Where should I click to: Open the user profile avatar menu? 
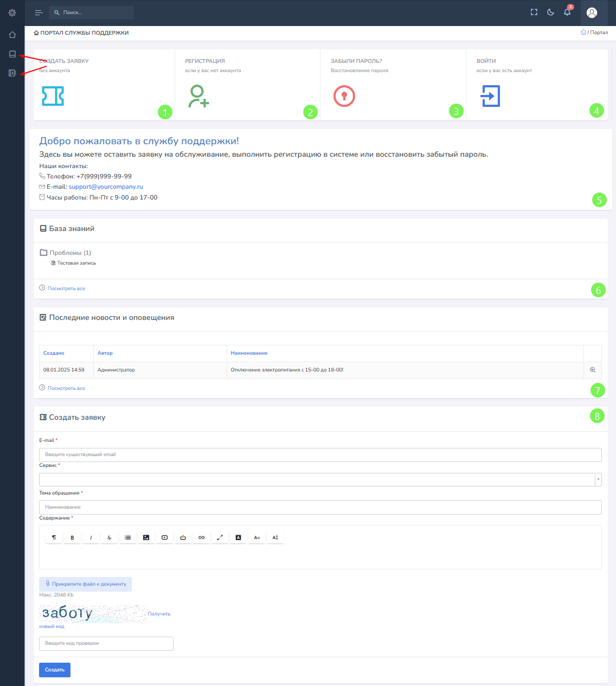592,12
